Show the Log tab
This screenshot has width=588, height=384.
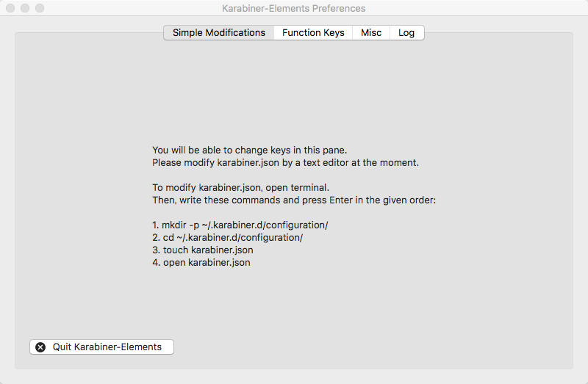point(406,32)
